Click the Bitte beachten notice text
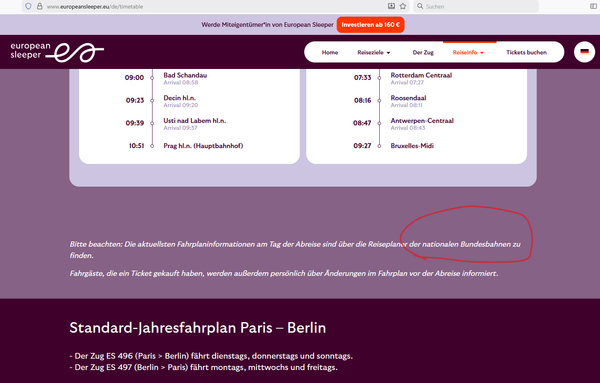The width and height of the screenshot is (600, 383). tap(295, 249)
